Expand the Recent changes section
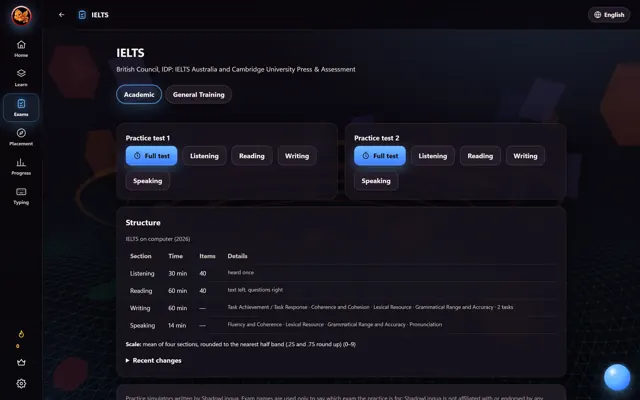This screenshot has width=640, height=400. (x=153, y=360)
